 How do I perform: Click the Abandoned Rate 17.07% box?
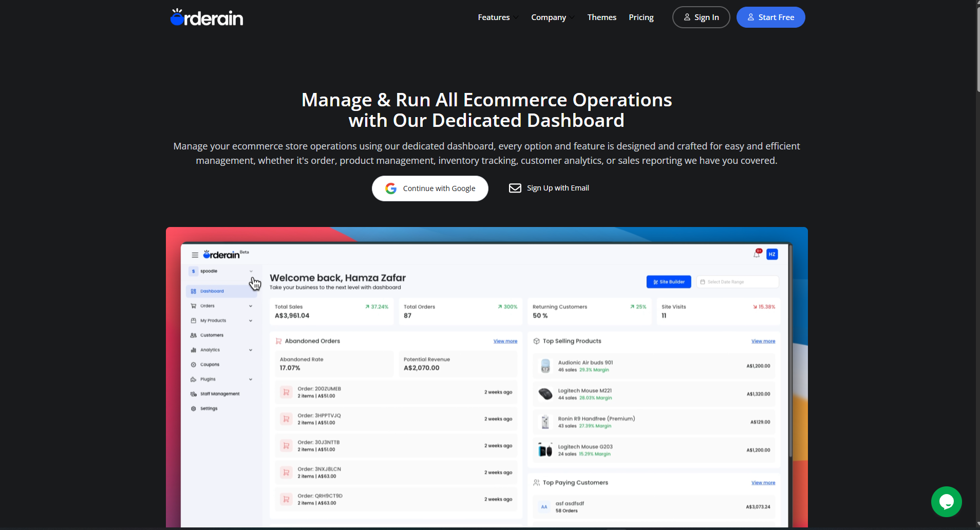334,364
